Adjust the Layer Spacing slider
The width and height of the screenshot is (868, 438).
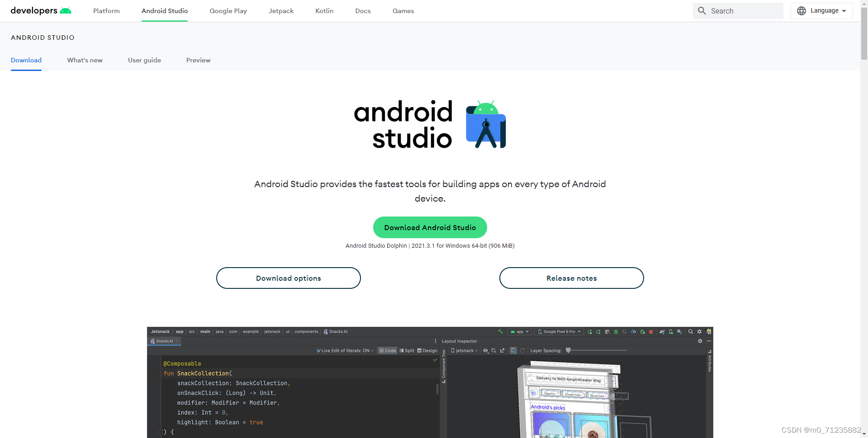[569, 350]
